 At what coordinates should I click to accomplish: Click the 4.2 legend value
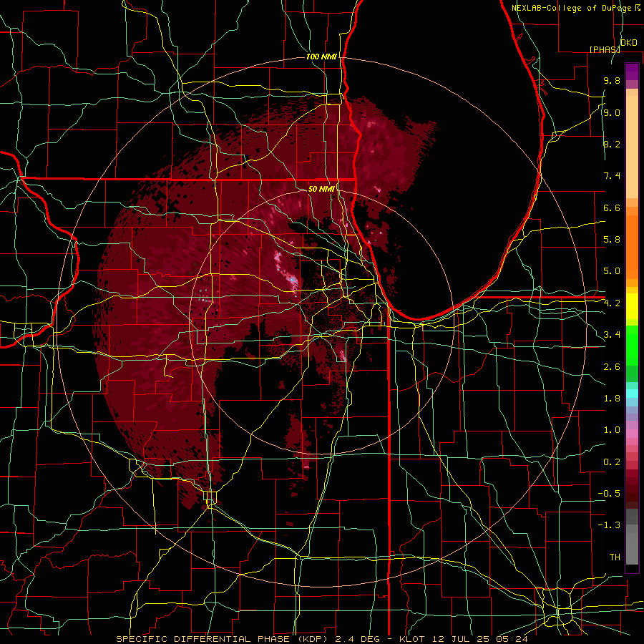point(612,303)
